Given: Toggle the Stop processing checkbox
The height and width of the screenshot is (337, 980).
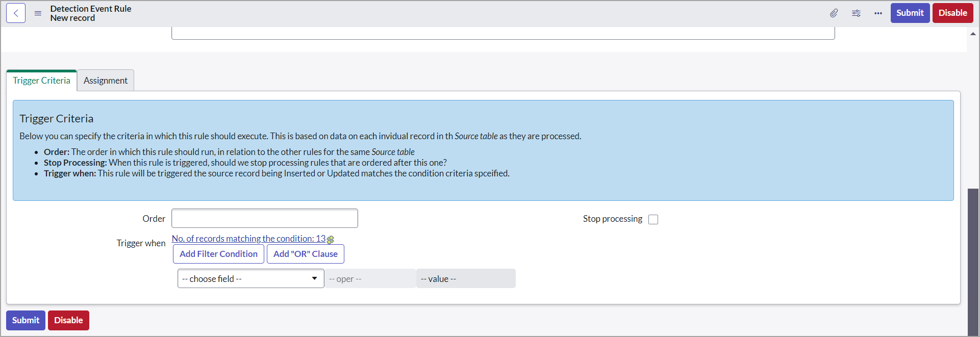Looking at the screenshot, I should (653, 219).
